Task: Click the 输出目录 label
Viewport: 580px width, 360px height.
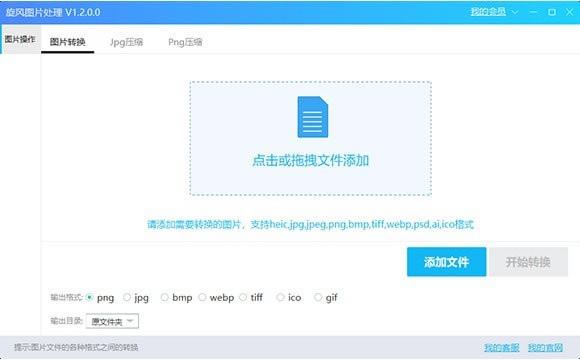Action: [x=66, y=321]
